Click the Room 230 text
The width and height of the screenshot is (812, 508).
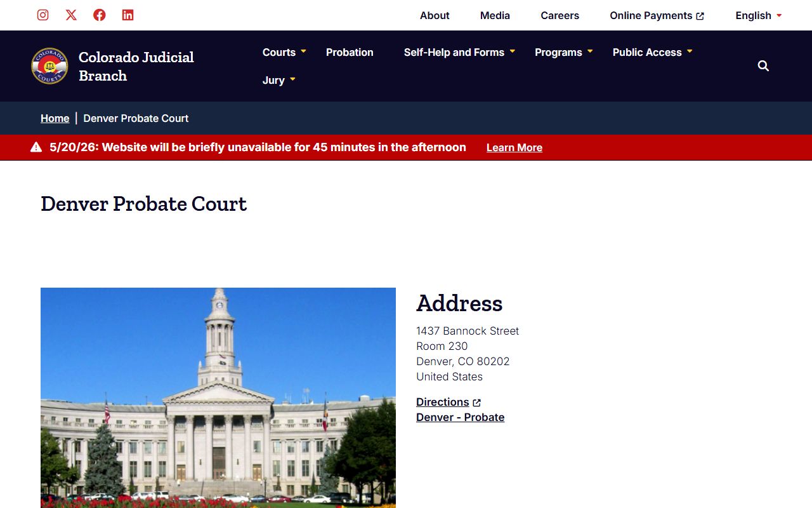442,346
